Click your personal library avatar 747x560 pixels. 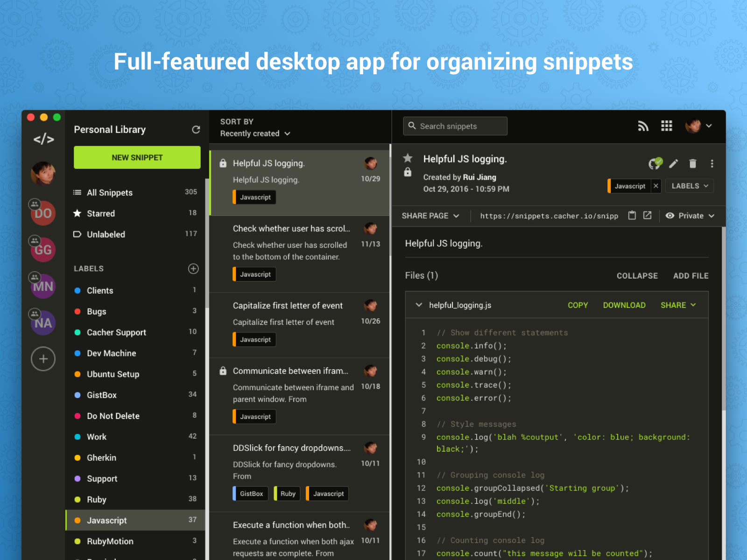tap(43, 174)
